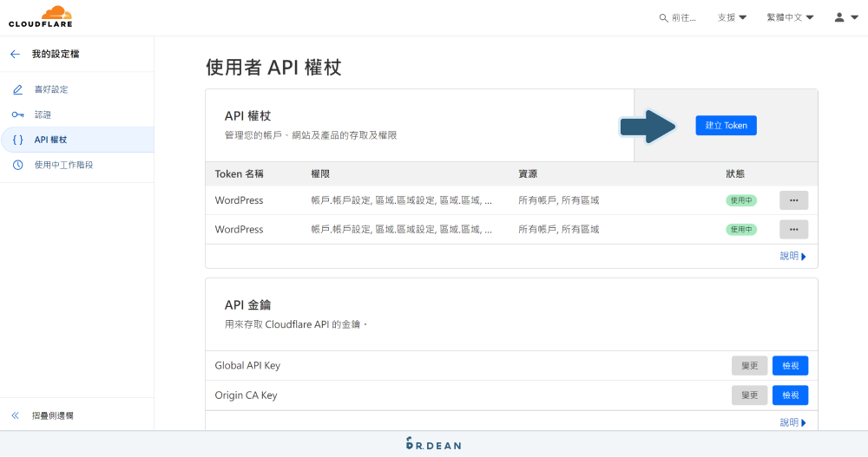Expand 說明 under the API 金鑰 section

point(792,422)
